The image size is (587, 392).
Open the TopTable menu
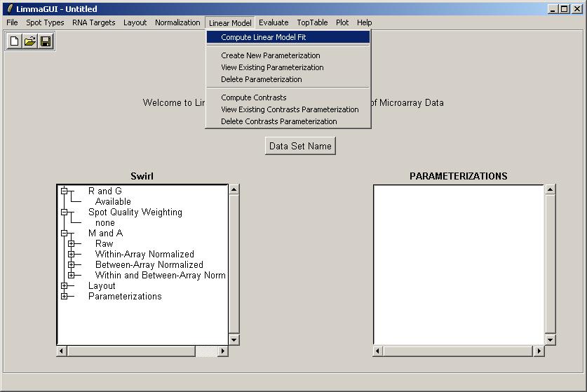312,22
